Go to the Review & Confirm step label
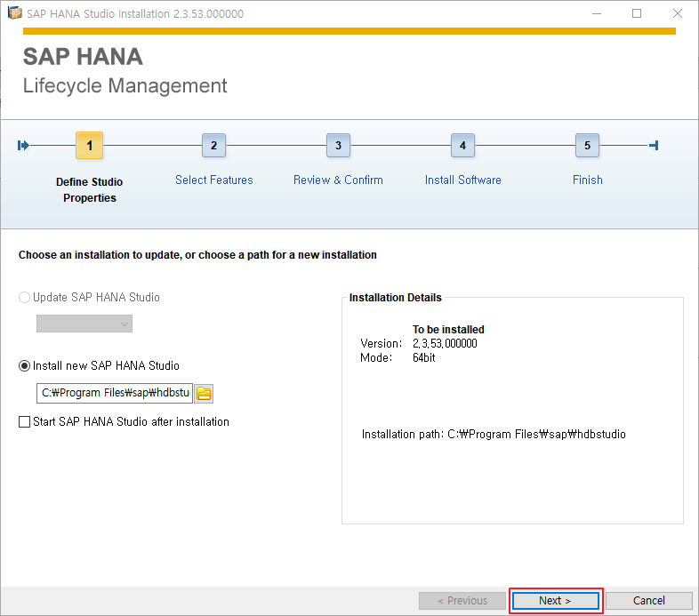Image resolution: width=699 pixels, height=616 pixels. click(338, 180)
